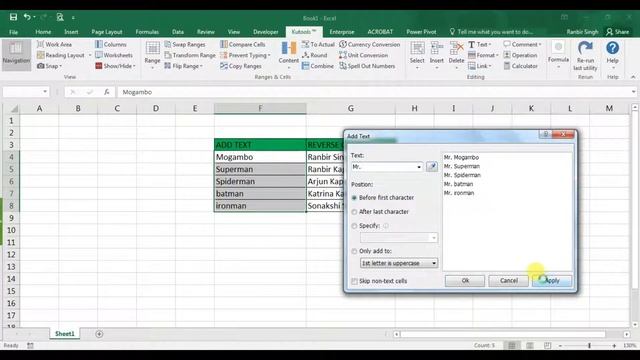This screenshot has height=360, width=640.
Task: Open Currency Conversion
Action: point(370,44)
